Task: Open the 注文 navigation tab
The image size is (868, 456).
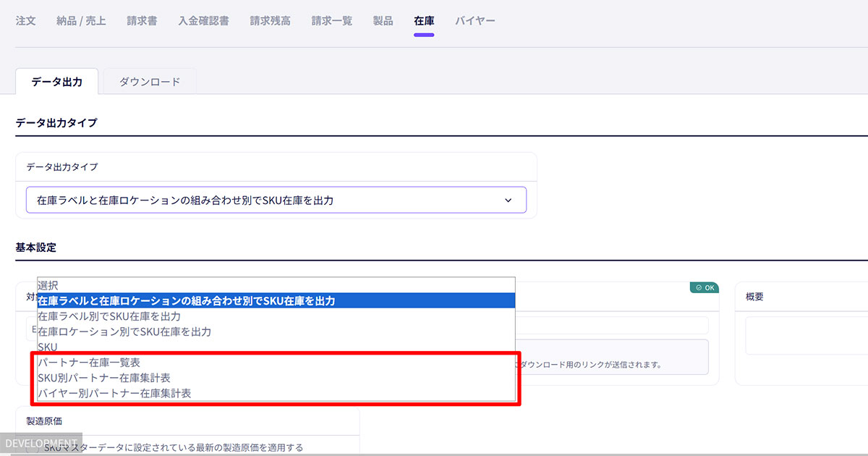Action: 26,21
